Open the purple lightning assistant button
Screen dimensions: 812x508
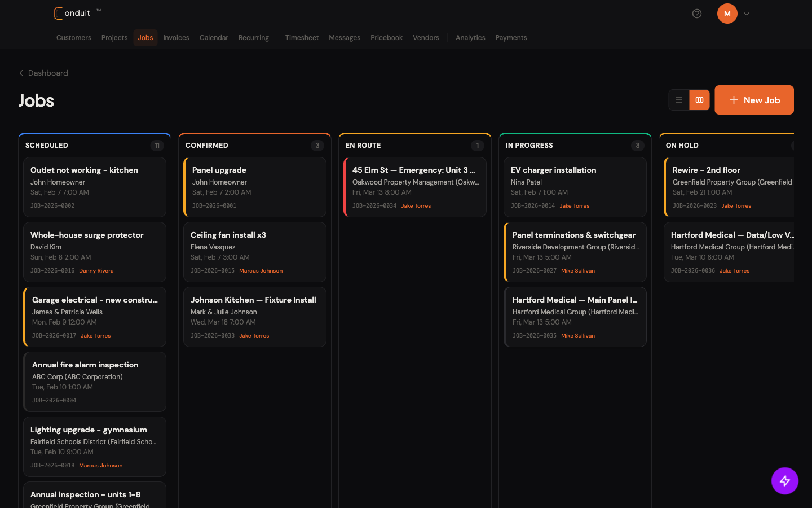pos(785,481)
